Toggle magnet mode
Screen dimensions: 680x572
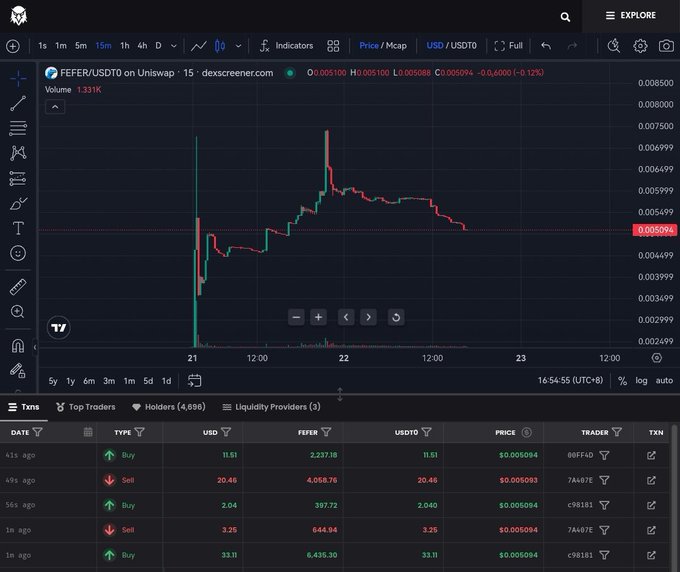point(18,346)
